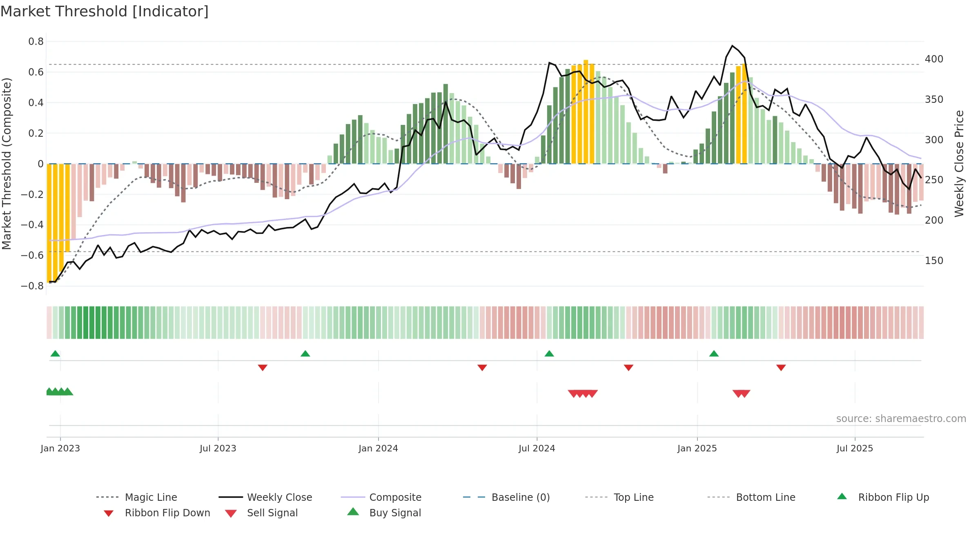Image resolution: width=980 pixels, height=551 pixels.
Task: Toggle Ribbon Flip Up legend entry
Action: 883,497
